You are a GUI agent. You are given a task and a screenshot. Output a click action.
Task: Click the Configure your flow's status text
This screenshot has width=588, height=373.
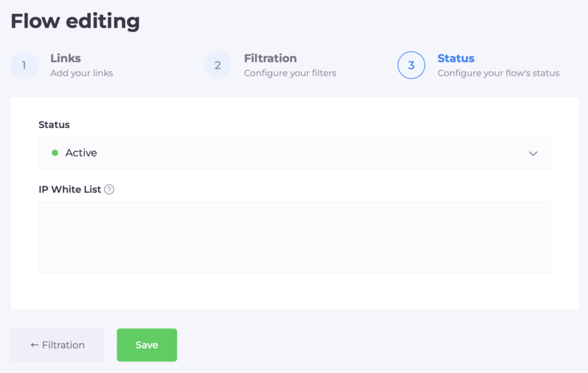pos(498,73)
